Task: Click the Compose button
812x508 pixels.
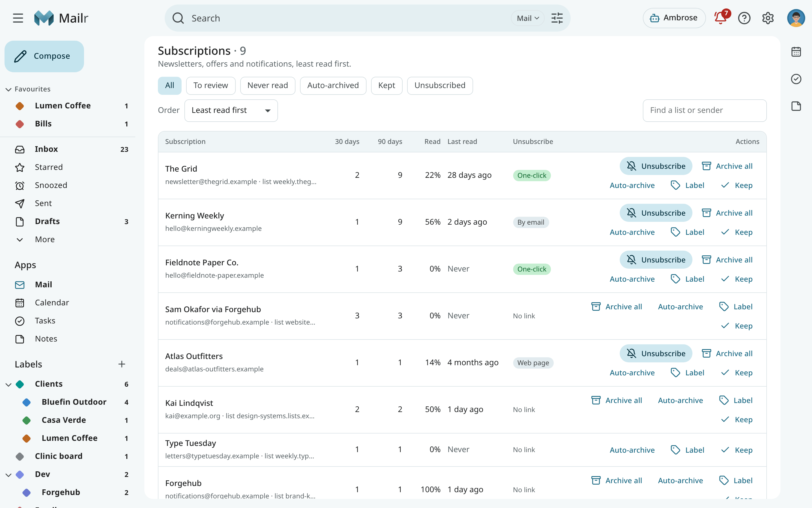Action: coord(44,56)
